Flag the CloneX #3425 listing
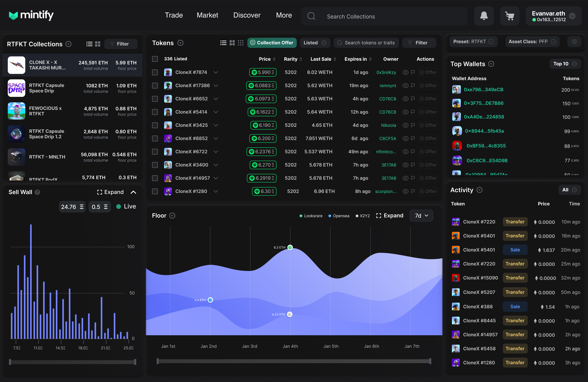 413,125
